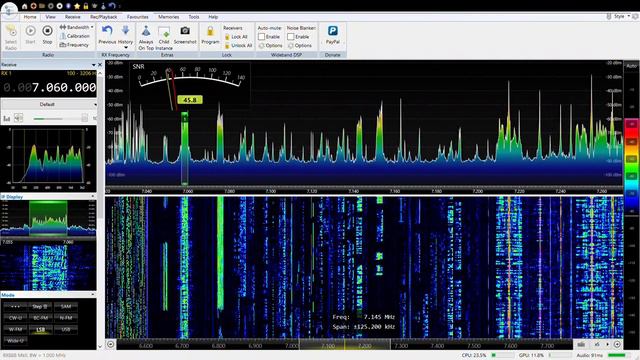The height and width of the screenshot is (360, 640).
Task: Click the home icon in the quick access toolbar
Action: click(x=24, y=6)
